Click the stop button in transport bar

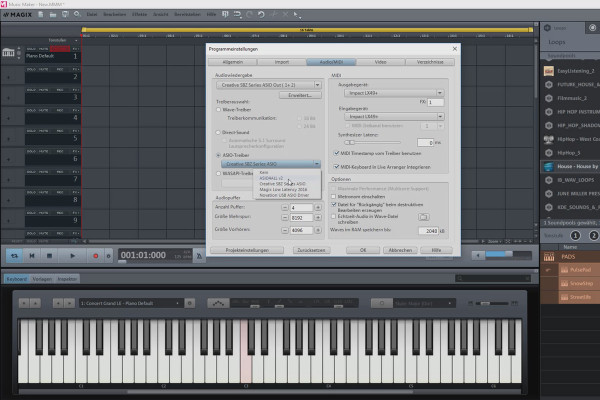pos(49,256)
